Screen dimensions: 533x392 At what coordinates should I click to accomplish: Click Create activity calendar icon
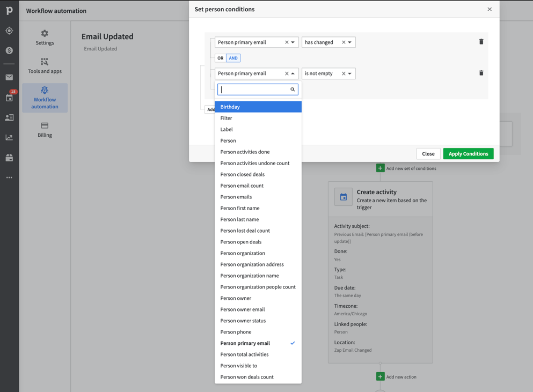click(x=344, y=197)
